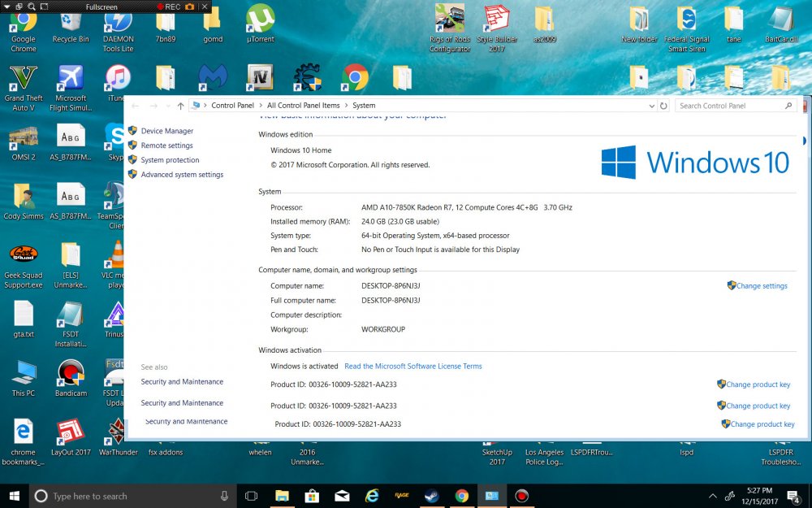
Task: Click Read the Microsoft Software License Terms
Action: point(412,366)
